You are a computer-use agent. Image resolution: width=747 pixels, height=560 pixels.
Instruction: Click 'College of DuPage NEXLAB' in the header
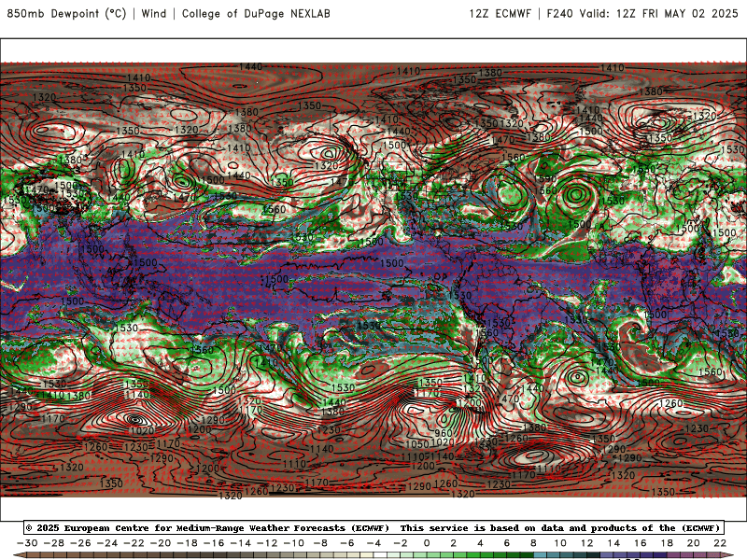click(x=256, y=13)
